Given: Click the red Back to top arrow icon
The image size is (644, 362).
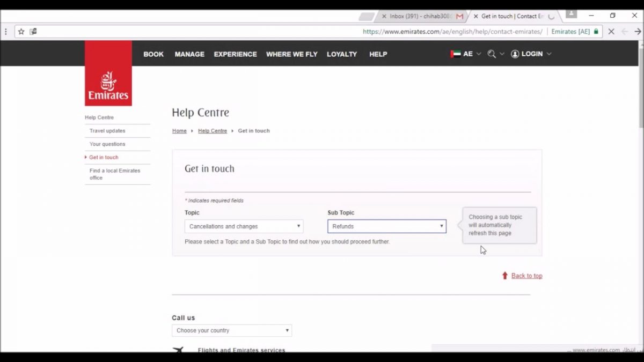Looking at the screenshot, I should 504,276.
